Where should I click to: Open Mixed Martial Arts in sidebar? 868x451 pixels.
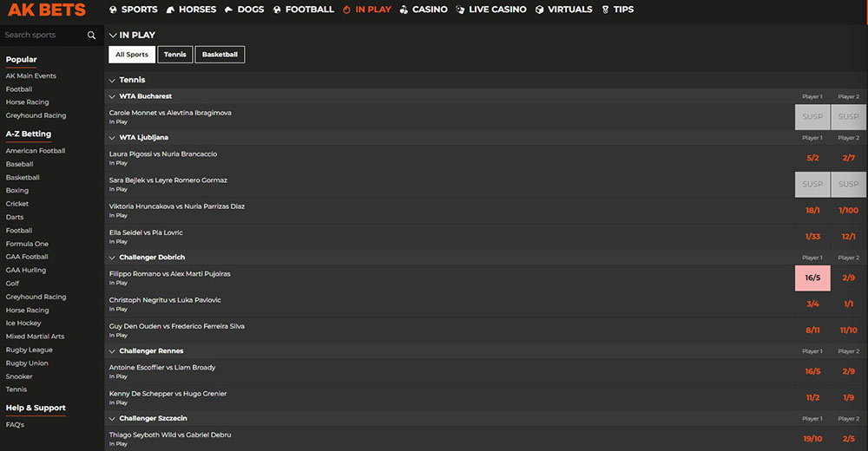tap(35, 337)
